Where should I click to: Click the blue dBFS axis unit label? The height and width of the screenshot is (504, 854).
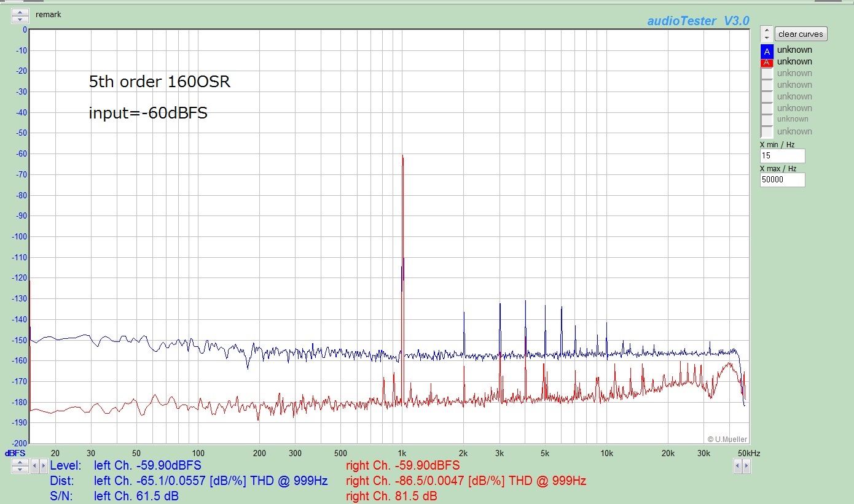15,453
